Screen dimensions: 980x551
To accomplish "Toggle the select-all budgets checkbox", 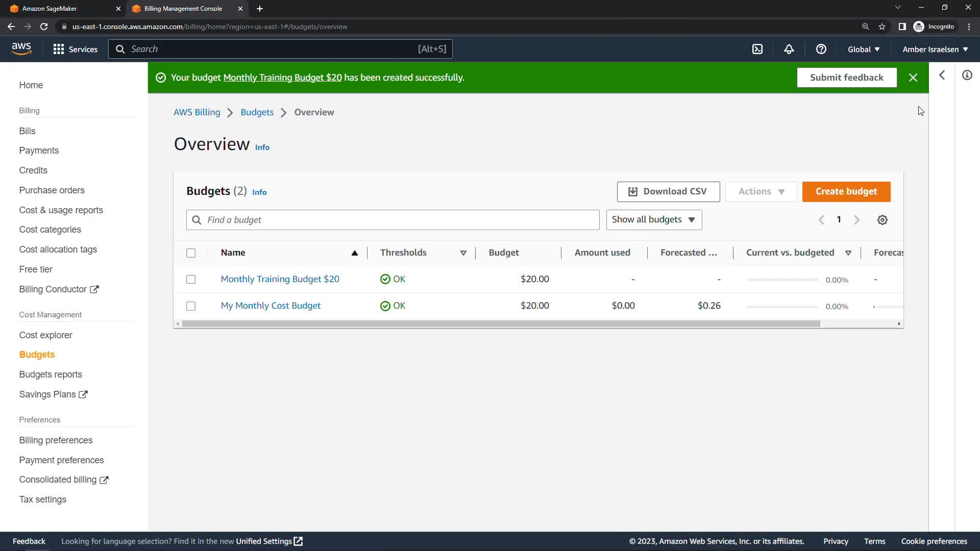I will tap(191, 253).
